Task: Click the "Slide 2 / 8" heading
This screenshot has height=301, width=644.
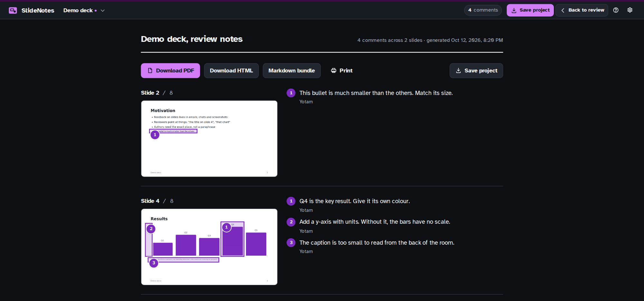Action: coord(157,93)
